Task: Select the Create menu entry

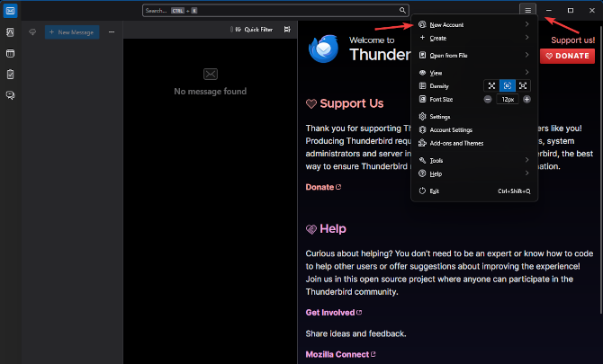Action: (x=473, y=38)
